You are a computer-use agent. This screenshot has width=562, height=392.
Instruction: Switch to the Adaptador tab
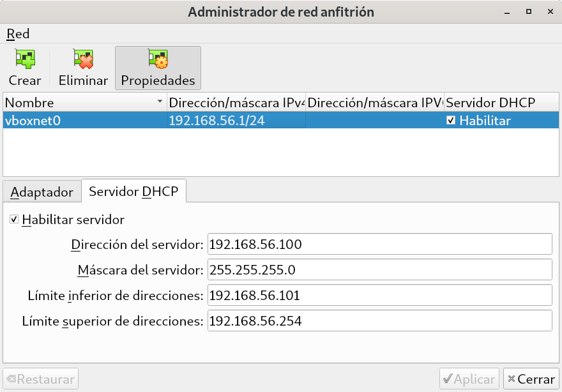[43, 192]
